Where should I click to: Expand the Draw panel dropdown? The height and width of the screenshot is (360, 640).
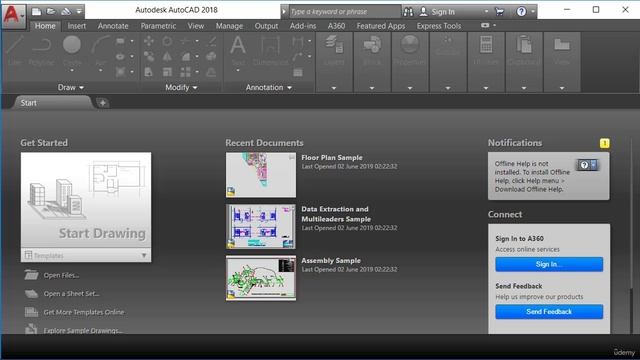click(71, 87)
